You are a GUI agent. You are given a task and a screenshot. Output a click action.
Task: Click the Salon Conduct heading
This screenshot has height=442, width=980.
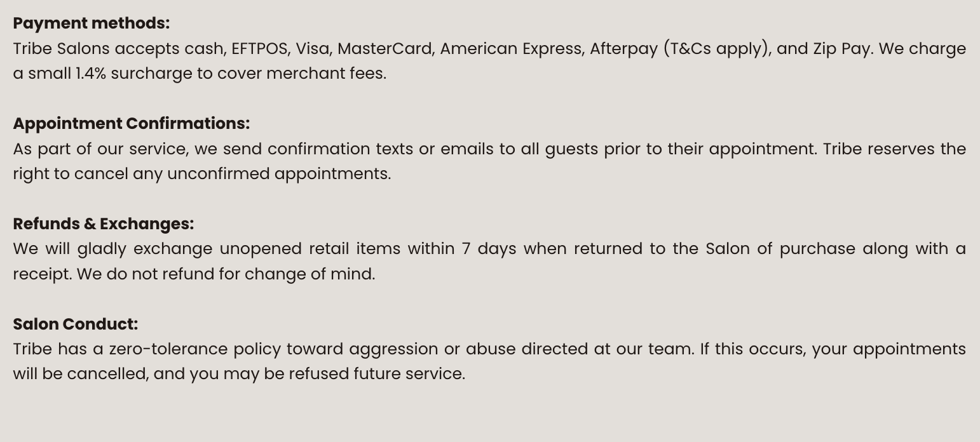[75, 325]
